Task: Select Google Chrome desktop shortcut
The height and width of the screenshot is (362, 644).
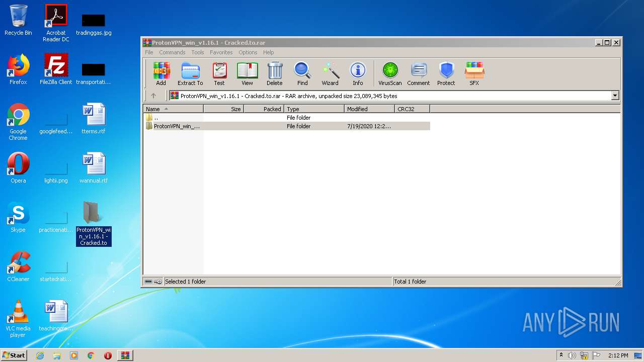Action: pos(18,122)
